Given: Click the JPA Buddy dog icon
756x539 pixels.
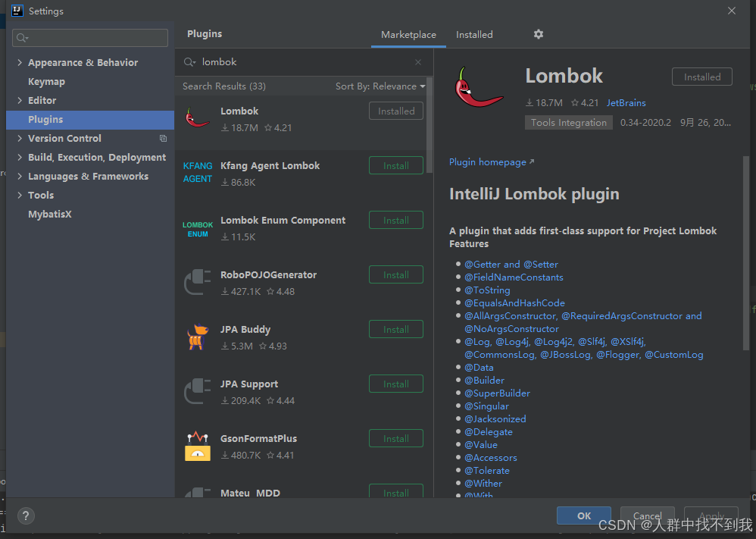Looking at the screenshot, I should [198, 337].
